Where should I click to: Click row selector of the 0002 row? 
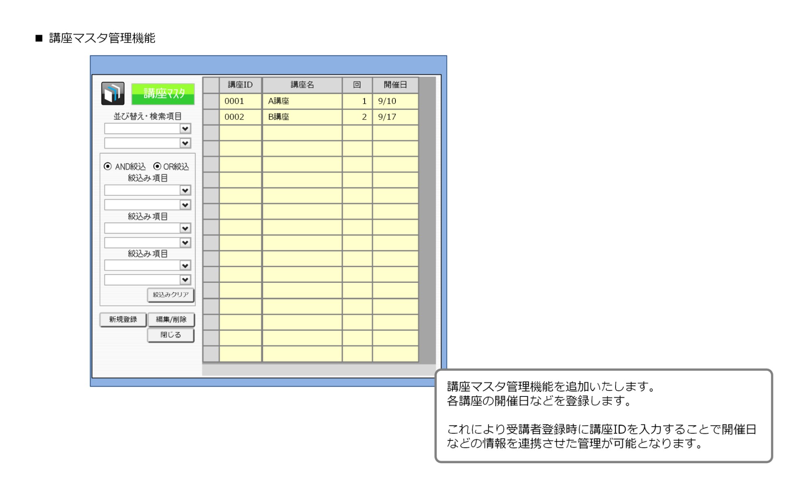click(211, 117)
